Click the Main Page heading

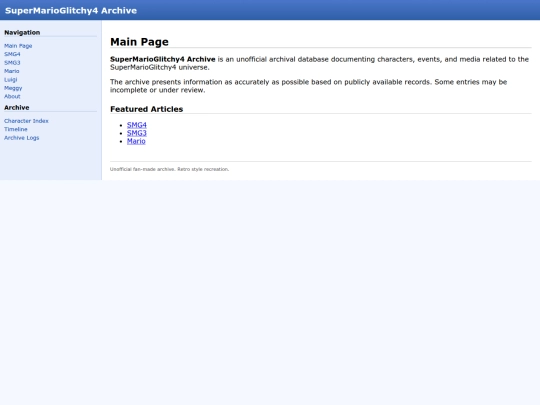[x=139, y=42]
